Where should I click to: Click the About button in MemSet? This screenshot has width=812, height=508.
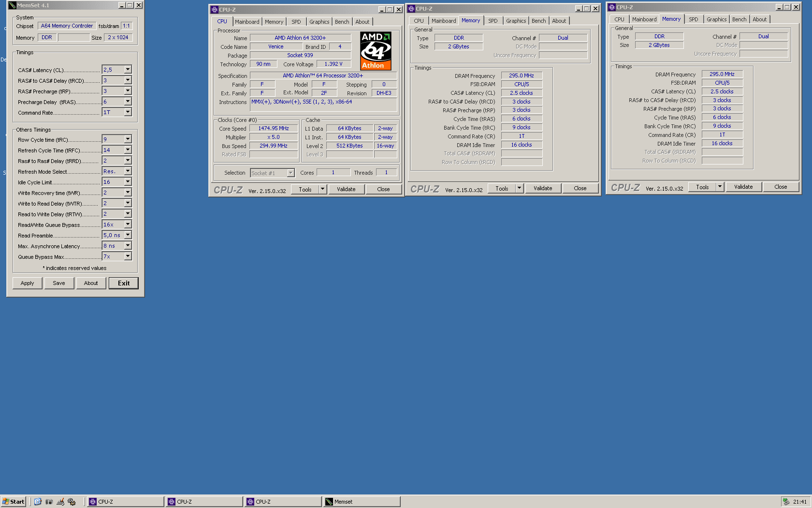click(91, 283)
